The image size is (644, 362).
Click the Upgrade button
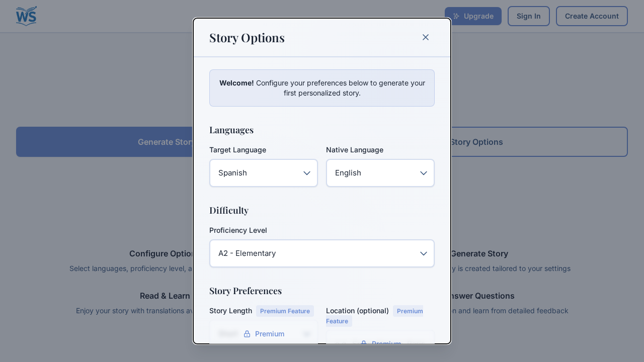473,16
